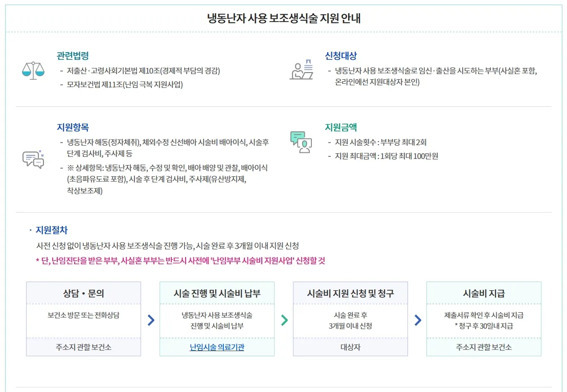This screenshot has width=567, height=392.
Task: Select the 시술 진행 및 시술비 납부 step header
Action: coord(217,293)
